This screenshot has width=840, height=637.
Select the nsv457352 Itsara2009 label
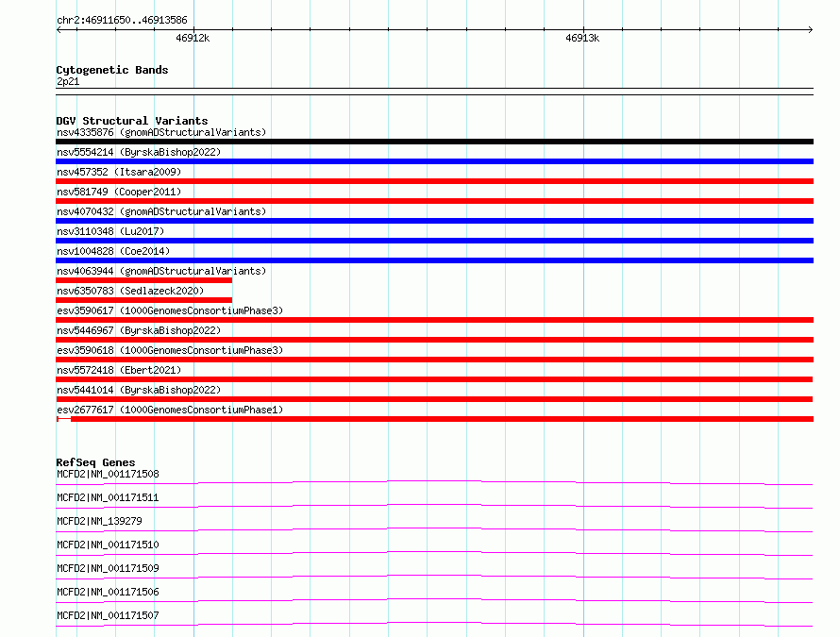click(x=119, y=172)
